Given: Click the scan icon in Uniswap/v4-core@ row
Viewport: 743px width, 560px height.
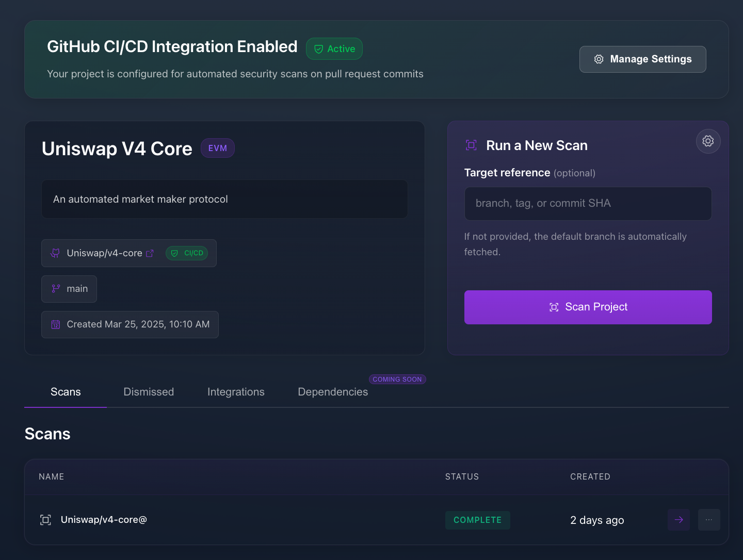Looking at the screenshot, I should click(45, 520).
